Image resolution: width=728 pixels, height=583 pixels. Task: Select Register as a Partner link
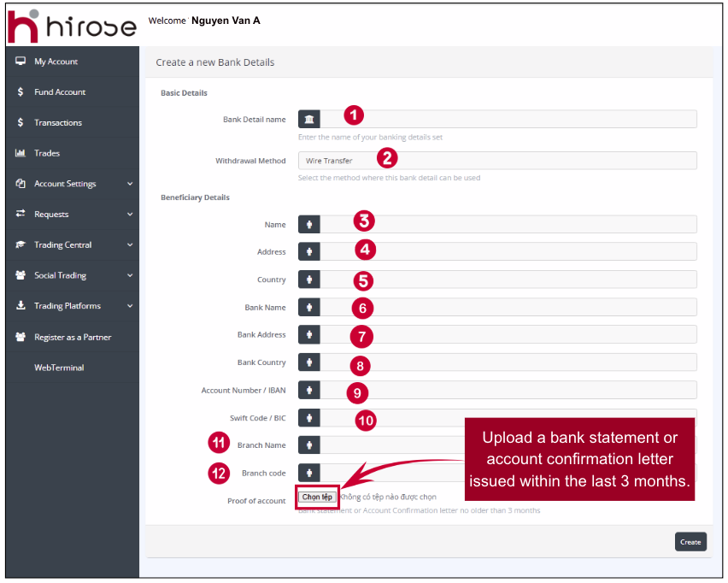73,337
